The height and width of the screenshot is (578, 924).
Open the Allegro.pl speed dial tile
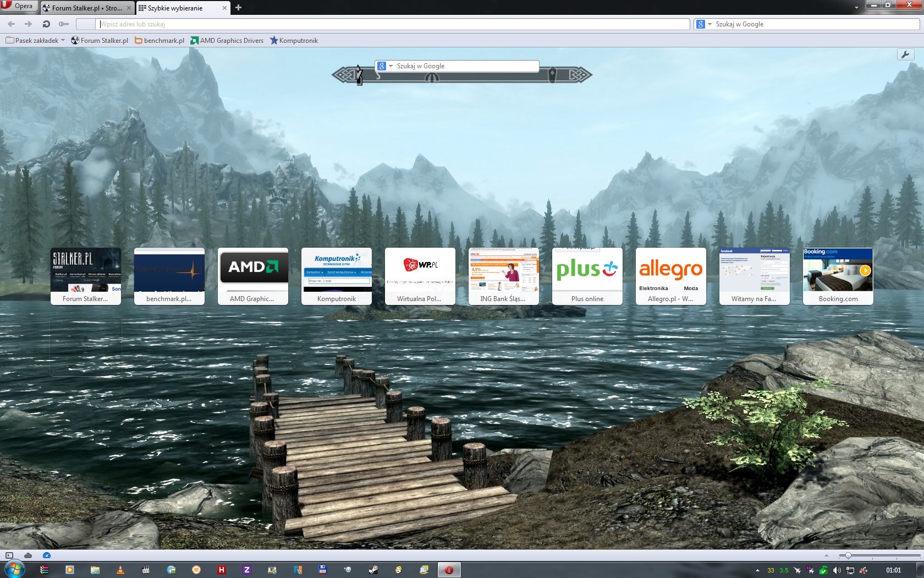pos(671,276)
